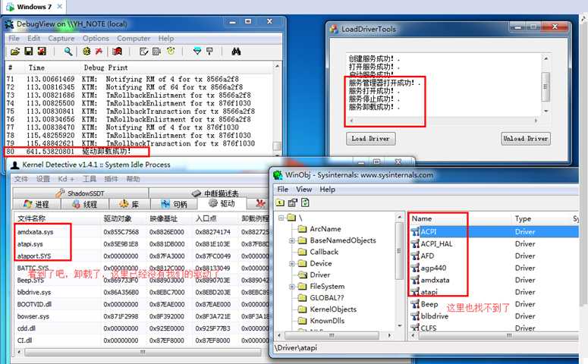Viewport: 588px width, 364px height.
Task: Open the 设置 menu in Kernel Detective
Action: pyautogui.click(x=43, y=179)
